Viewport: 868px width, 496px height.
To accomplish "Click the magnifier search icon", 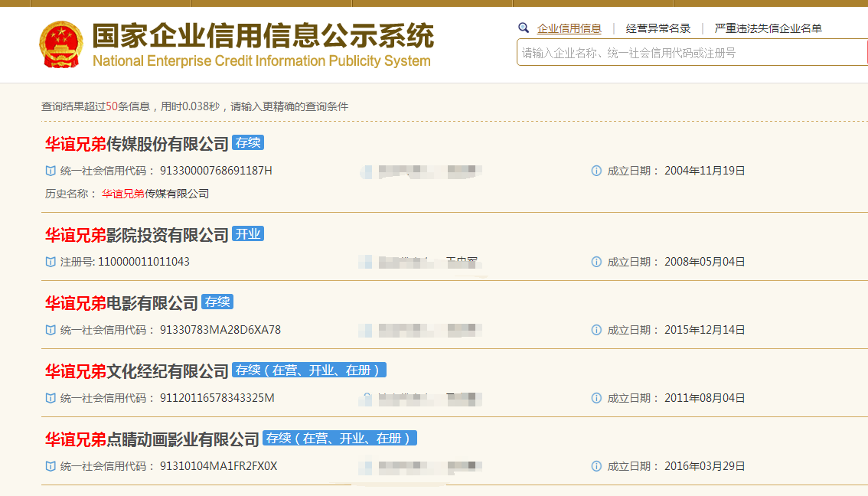I will [523, 28].
